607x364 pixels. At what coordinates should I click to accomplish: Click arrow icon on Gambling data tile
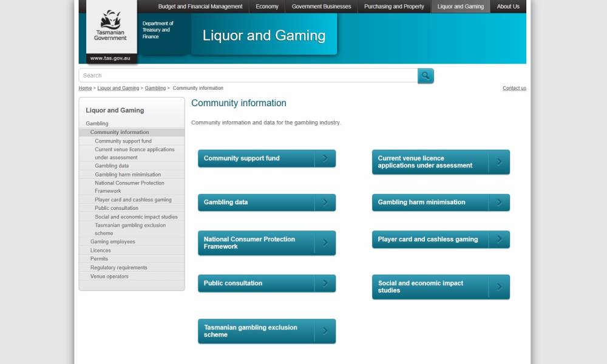click(x=325, y=203)
